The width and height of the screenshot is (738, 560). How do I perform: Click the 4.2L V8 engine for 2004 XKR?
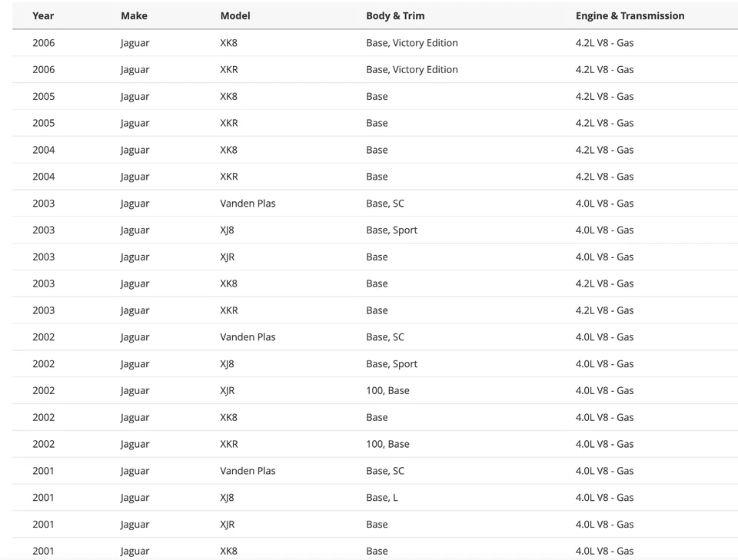pyautogui.click(x=604, y=177)
